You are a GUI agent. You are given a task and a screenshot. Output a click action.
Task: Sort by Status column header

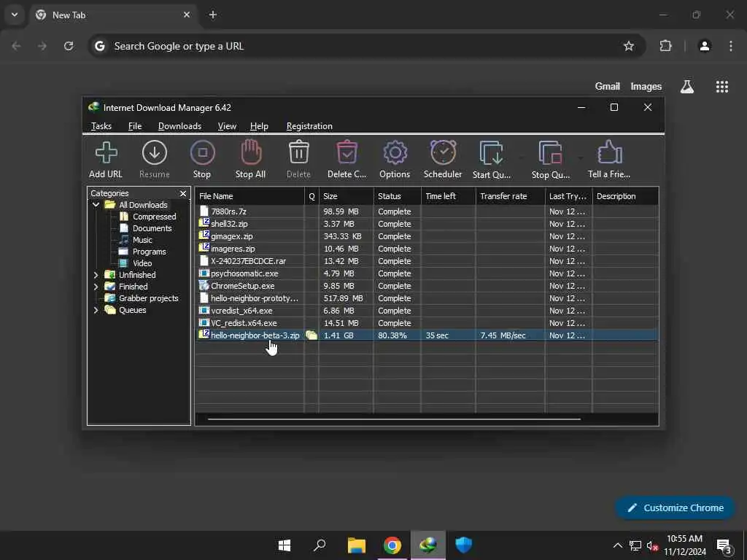[397, 196]
